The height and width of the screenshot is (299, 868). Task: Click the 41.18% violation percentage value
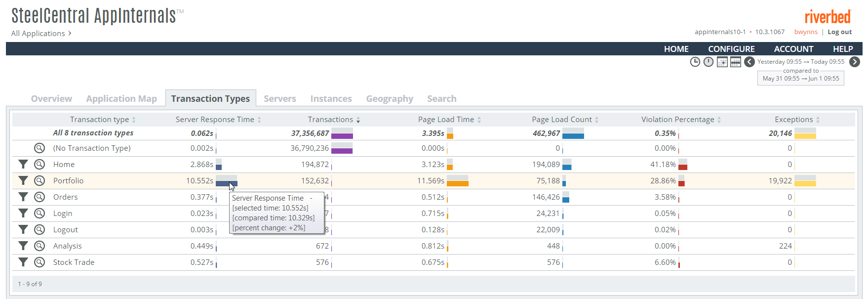663,164
